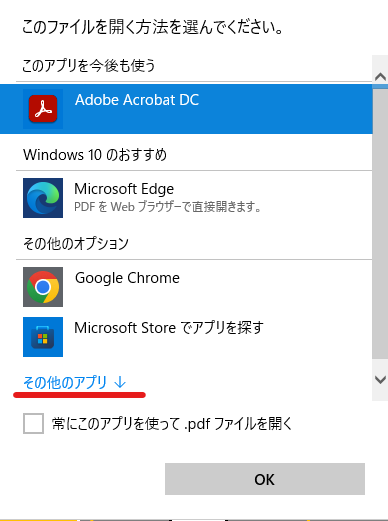The height and width of the screenshot is (521, 388).
Task: Click the gray vertical scrollbar thumb
Action: click(380, 224)
